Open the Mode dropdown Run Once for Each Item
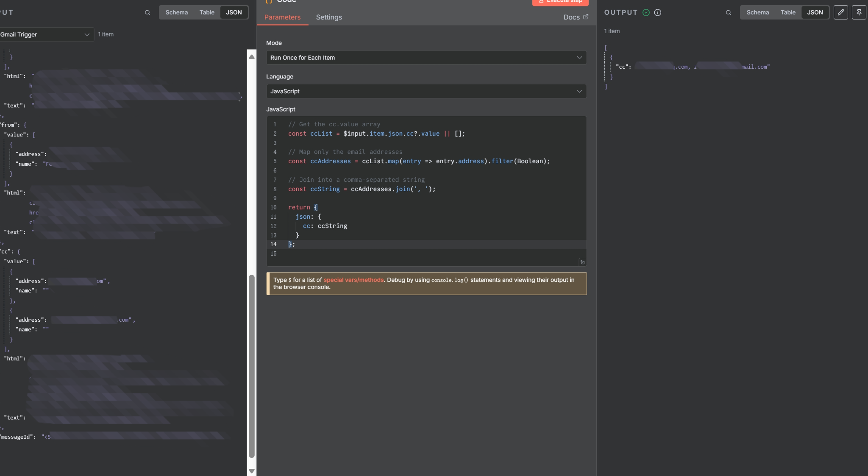 (426, 58)
